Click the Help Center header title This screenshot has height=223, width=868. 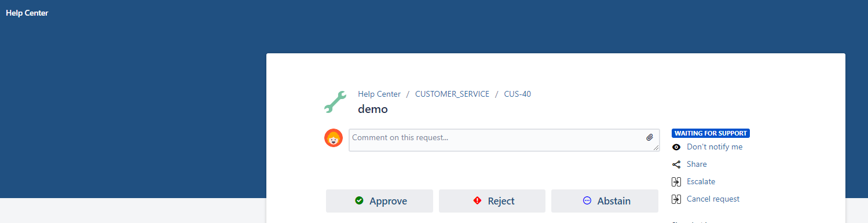27,13
